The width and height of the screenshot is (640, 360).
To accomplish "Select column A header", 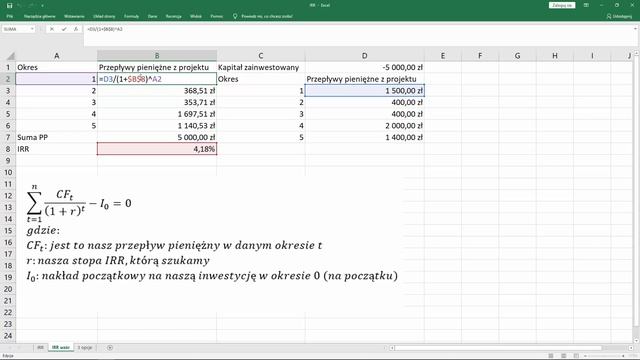I will (56, 56).
